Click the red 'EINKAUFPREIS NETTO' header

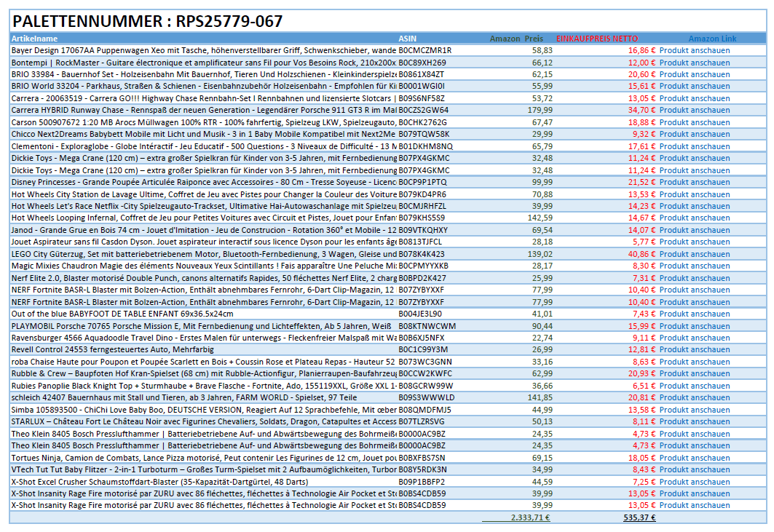(597, 39)
